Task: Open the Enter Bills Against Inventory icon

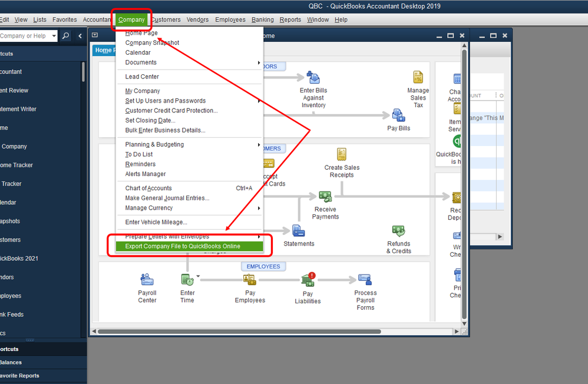Action: [x=313, y=78]
